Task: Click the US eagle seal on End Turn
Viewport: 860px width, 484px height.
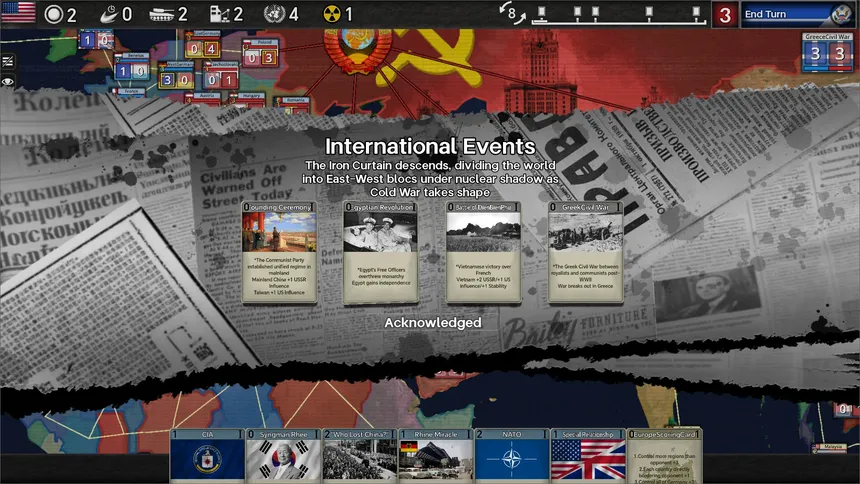Action: tap(841, 14)
